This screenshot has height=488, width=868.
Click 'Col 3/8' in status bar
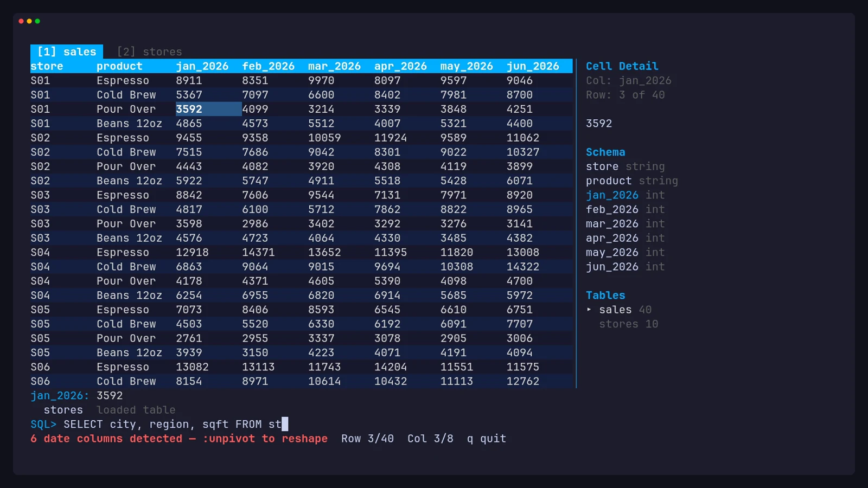tap(430, 438)
